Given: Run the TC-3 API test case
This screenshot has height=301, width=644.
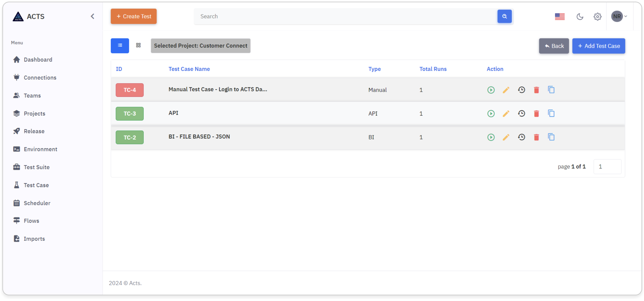Looking at the screenshot, I should coord(491,114).
